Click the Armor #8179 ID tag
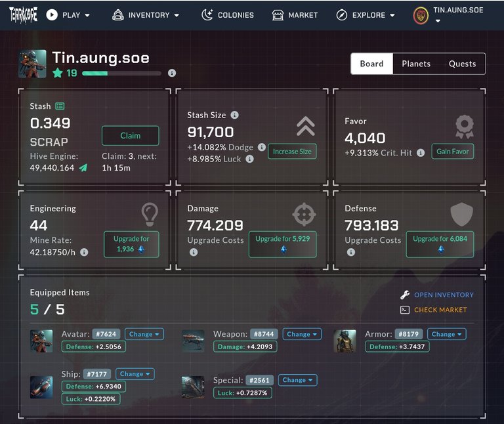The image size is (504, 424). (409, 334)
